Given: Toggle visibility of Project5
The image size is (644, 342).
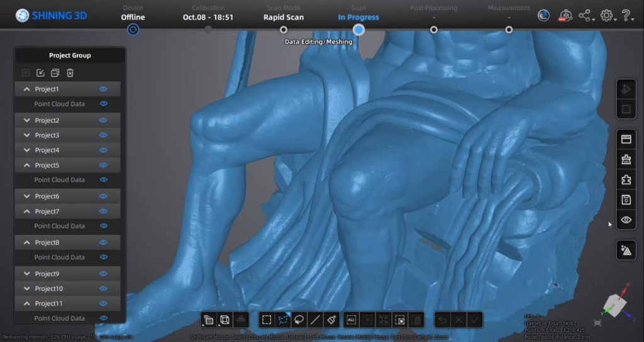Looking at the screenshot, I should click(103, 165).
